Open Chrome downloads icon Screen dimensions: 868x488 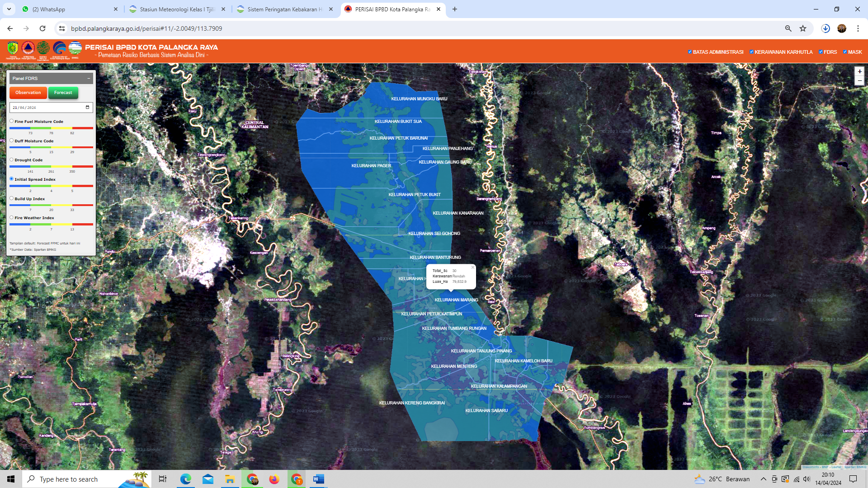tap(826, 28)
